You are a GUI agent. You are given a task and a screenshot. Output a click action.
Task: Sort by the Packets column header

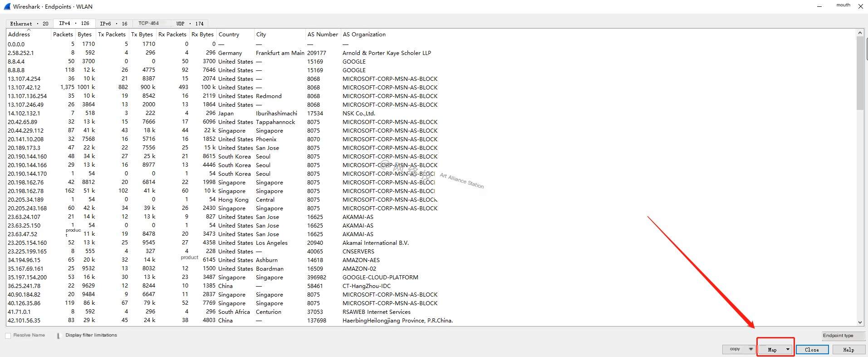coord(63,35)
